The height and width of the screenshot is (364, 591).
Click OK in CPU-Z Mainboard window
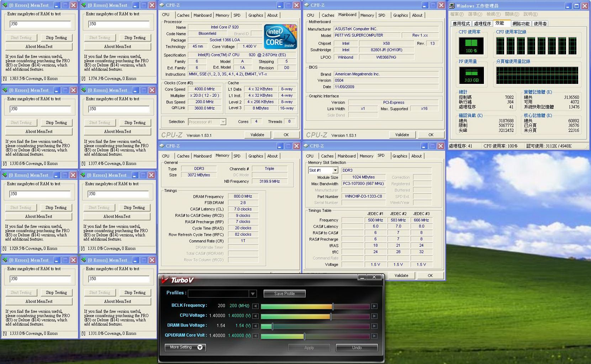pyautogui.click(x=431, y=135)
